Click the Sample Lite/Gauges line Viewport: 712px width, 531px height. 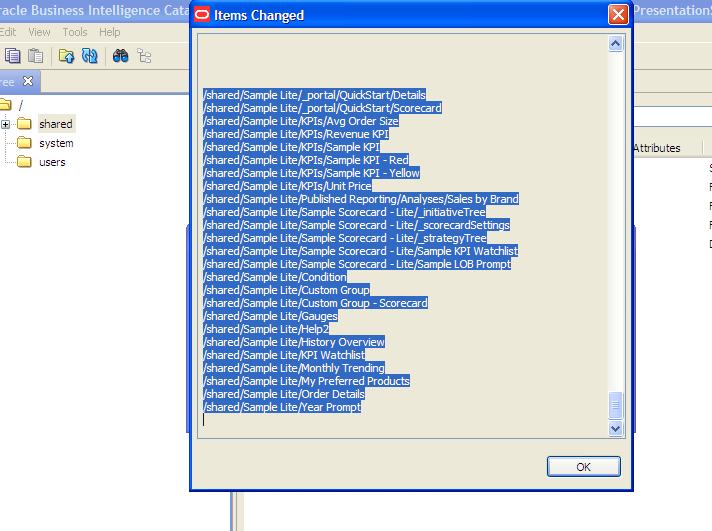(x=271, y=316)
